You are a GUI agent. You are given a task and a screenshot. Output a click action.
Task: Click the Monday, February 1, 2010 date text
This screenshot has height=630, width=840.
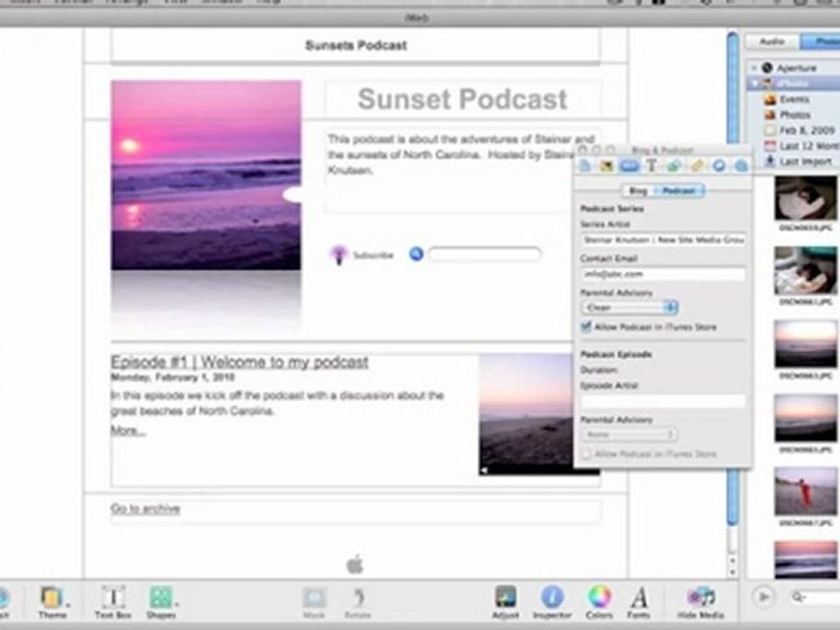172,378
